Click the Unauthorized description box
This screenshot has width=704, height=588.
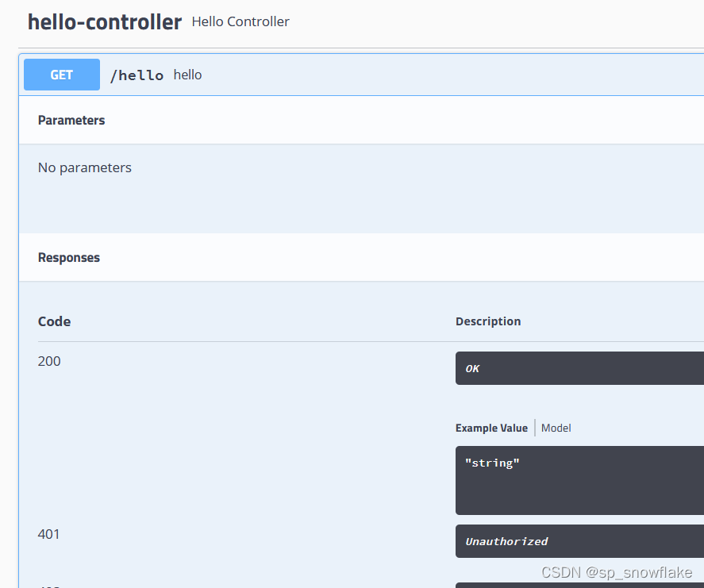tap(579, 541)
